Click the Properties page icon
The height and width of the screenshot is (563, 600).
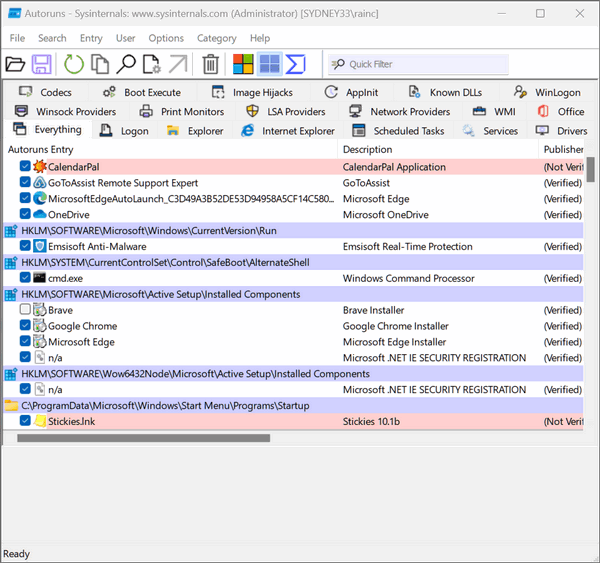coord(152,64)
